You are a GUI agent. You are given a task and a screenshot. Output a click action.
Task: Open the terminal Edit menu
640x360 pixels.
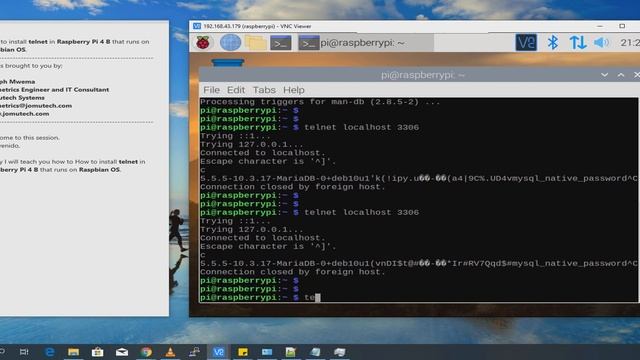236,90
